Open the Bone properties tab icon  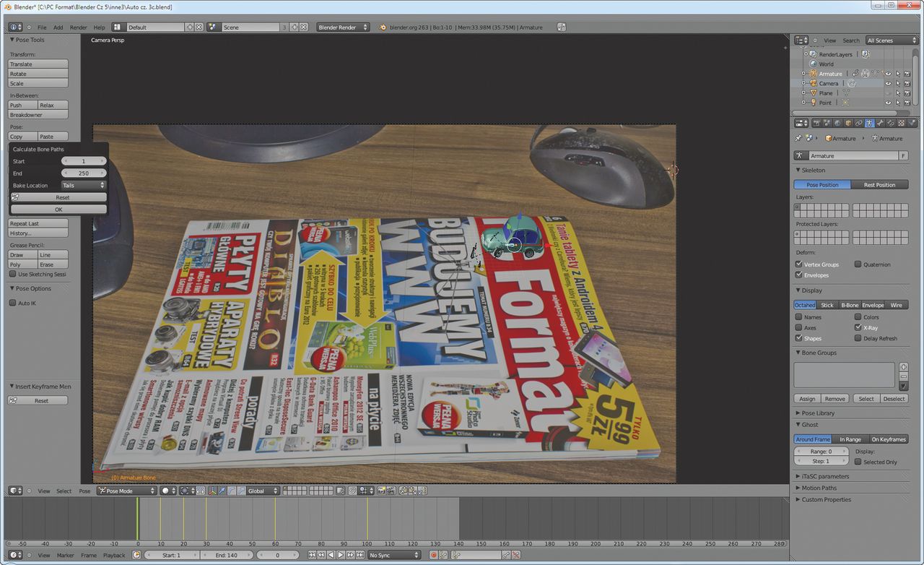[x=880, y=123]
